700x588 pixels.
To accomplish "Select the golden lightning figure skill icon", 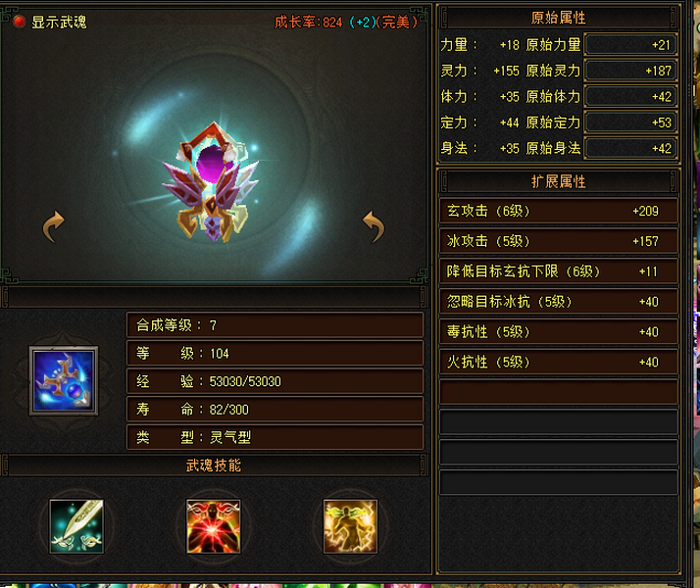I will click(350, 526).
